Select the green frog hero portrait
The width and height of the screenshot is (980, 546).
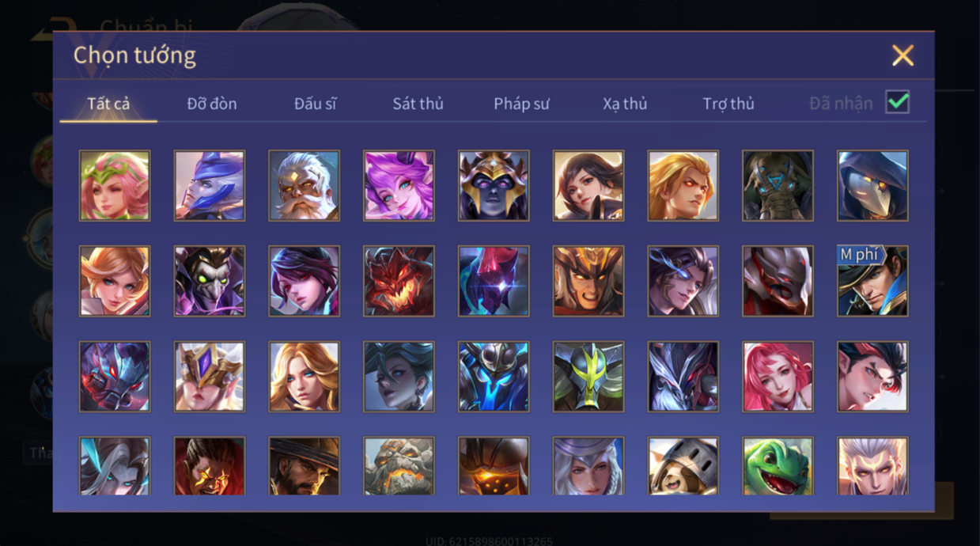[778, 467]
